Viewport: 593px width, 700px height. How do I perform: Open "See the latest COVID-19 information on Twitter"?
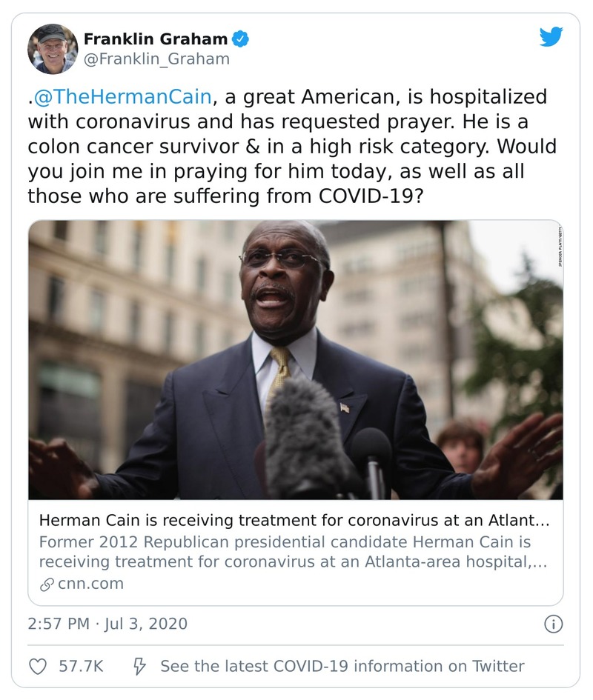tap(342, 666)
